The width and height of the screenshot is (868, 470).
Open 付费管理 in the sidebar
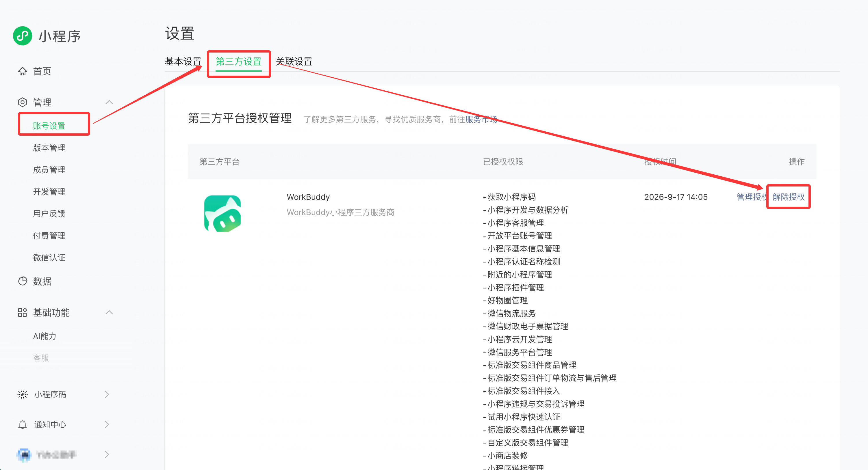tap(49, 236)
